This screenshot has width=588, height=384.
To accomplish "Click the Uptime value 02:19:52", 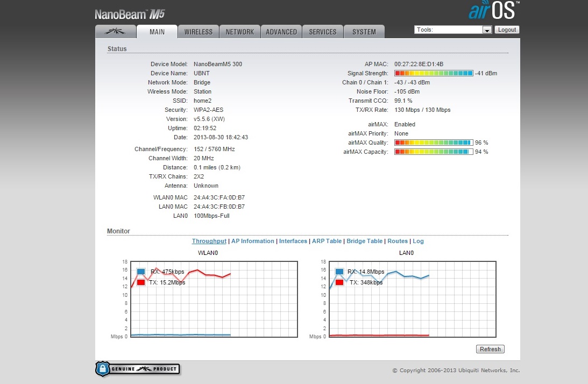I will [205, 128].
